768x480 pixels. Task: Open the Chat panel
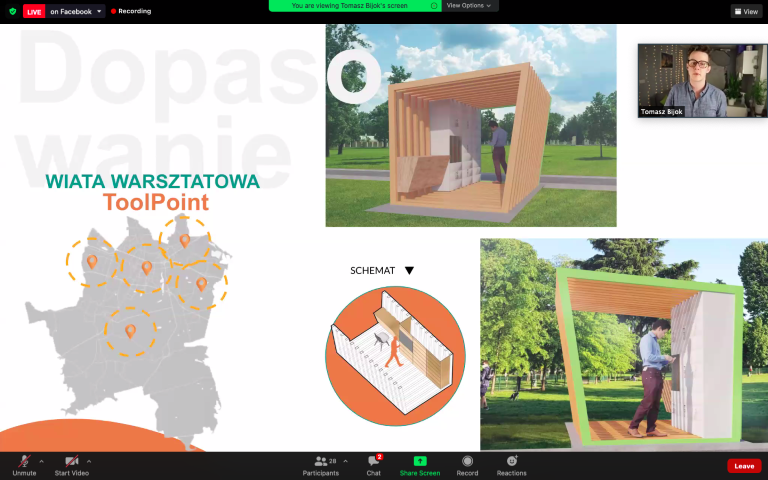point(374,466)
